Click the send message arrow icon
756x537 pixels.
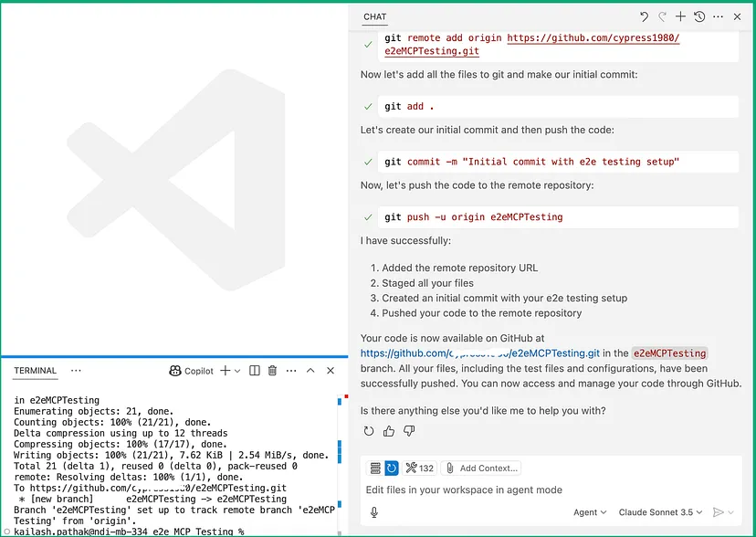click(718, 512)
